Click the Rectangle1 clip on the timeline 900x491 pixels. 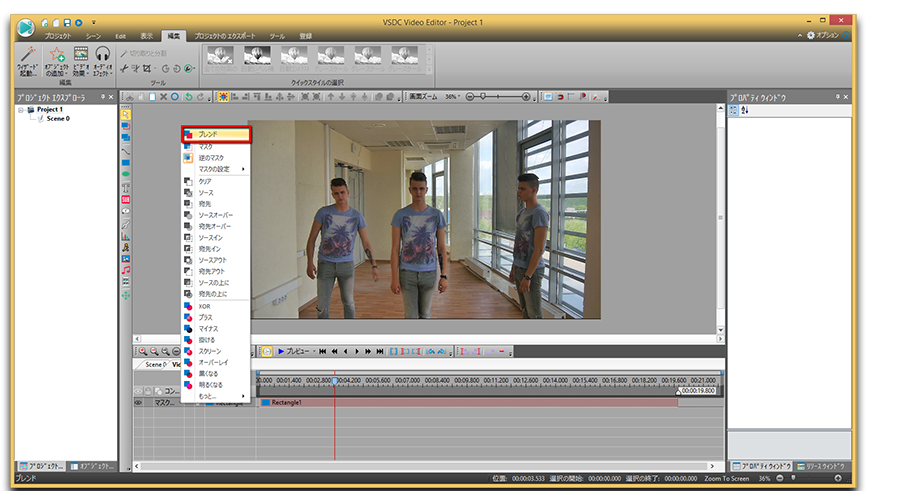[x=469, y=403]
